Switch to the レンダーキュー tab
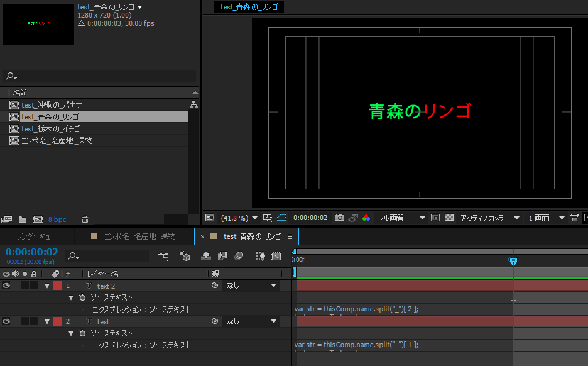Viewport: 588px width, 366px height. click(36, 236)
